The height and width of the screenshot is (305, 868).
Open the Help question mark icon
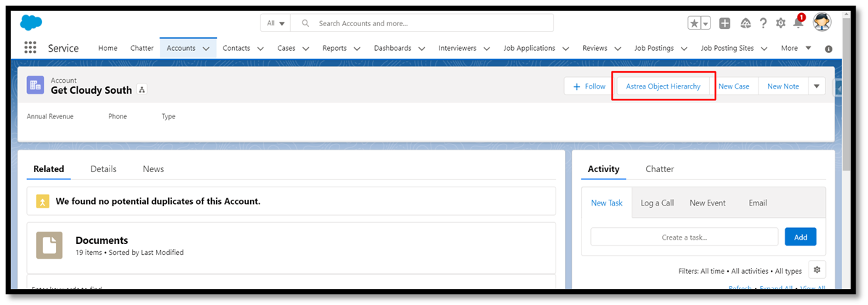[764, 23]
